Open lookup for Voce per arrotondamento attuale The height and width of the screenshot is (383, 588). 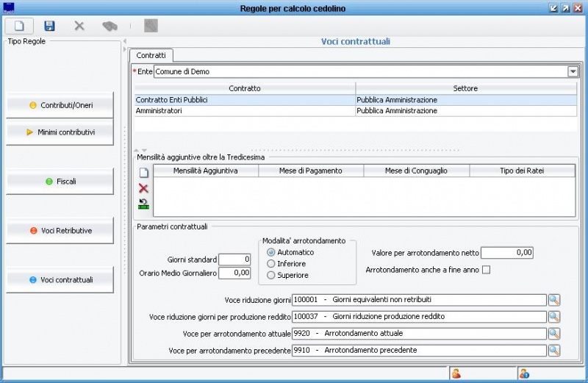pos(554,334)
